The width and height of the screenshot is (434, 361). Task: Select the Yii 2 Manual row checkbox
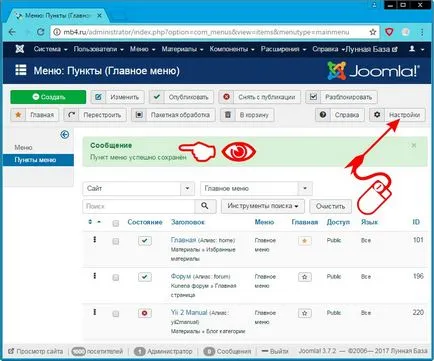point(116,314)
